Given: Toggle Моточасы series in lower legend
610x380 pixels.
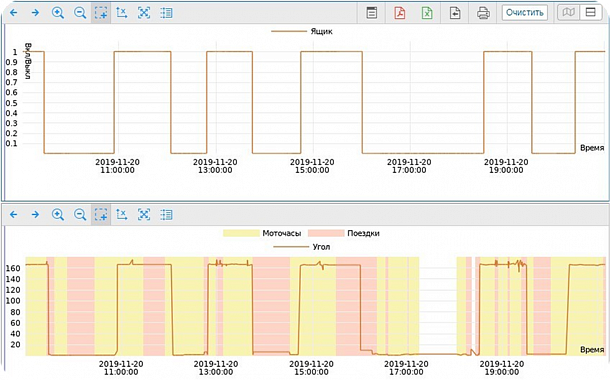Looking at the screenshot, I should (262, 233).
